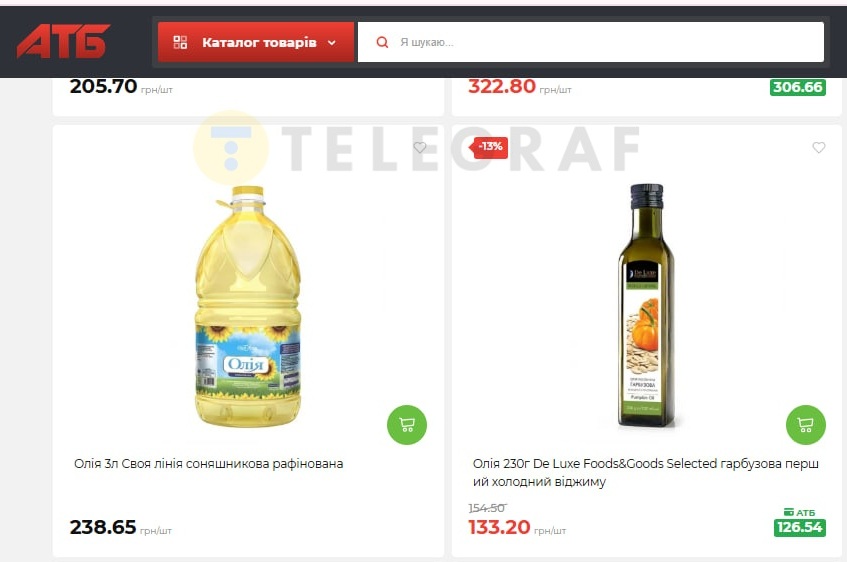The width and height of the screenshot is (847, 562).
Task: Open the ATB logo home link
Action: (63, 41)
